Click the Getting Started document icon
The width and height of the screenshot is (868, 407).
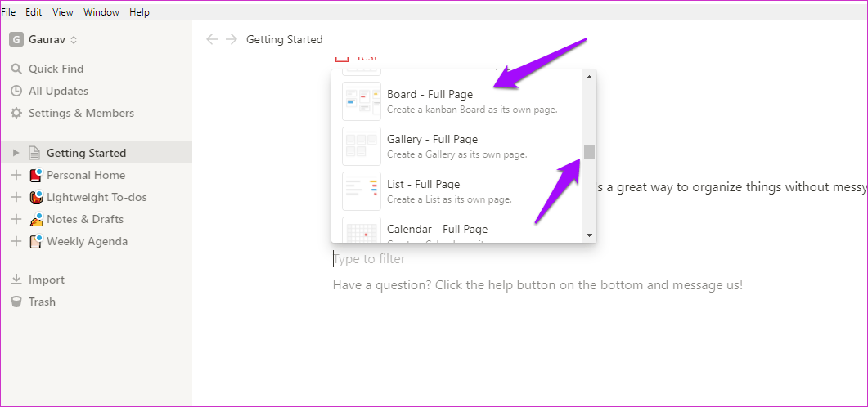[x=34, y=153]
